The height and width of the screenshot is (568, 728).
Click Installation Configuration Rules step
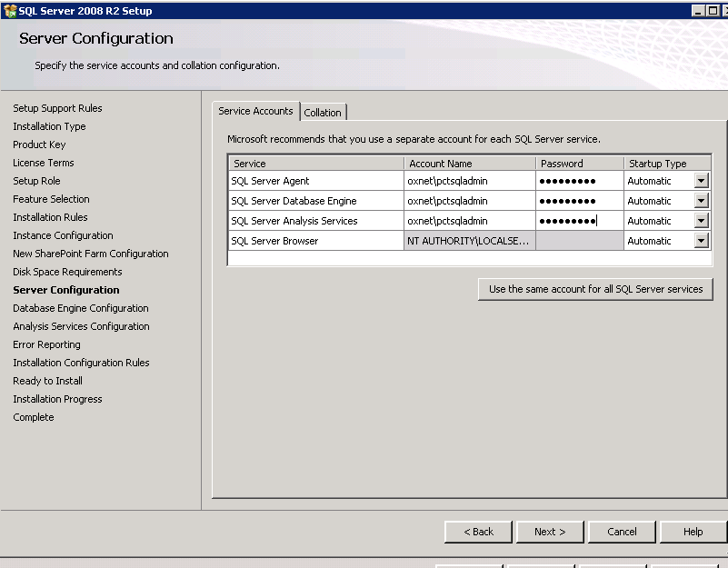(x=81, y=363)
